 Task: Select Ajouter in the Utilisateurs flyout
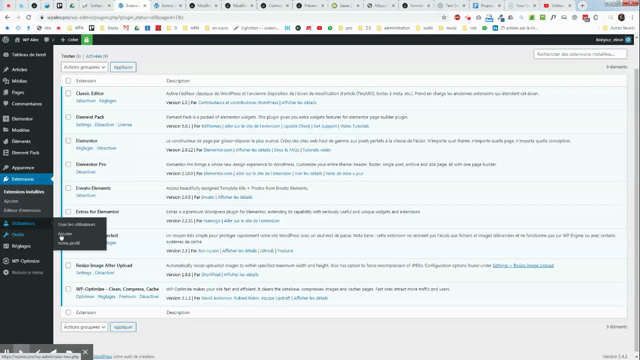[x=65, y=234]
